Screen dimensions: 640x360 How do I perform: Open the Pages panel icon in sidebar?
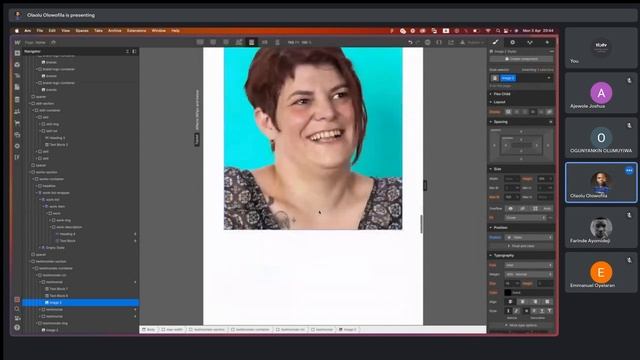click(x=17, y=87)
